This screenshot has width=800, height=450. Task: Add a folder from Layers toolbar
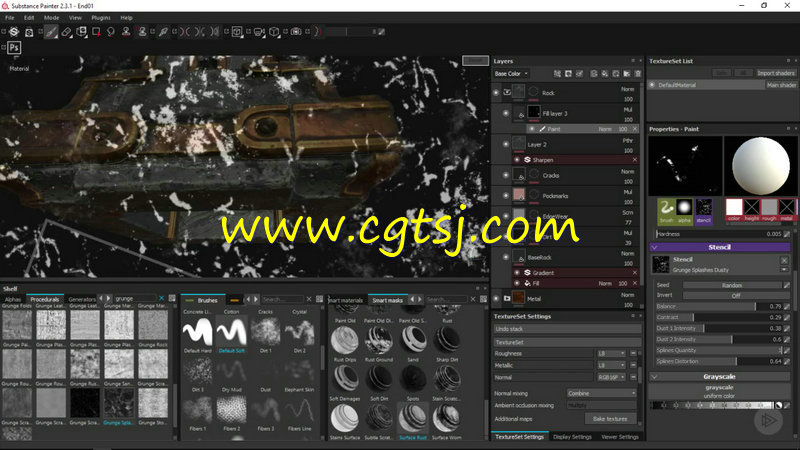(627, 73)
